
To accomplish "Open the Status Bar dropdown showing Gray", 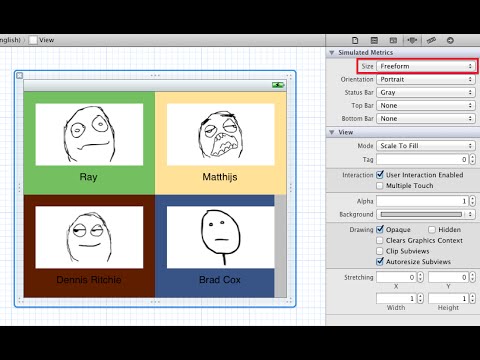I will 426,92.
